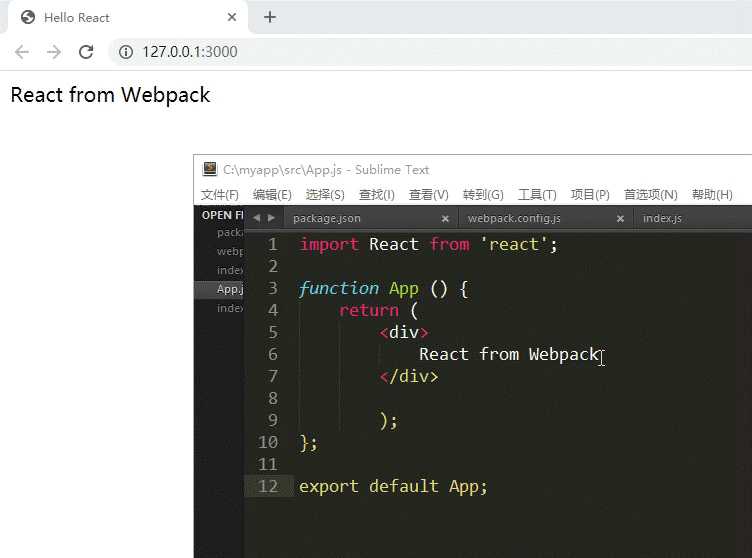Go back in browser history
Screen dimensions: 752x558
pos(22,52)
